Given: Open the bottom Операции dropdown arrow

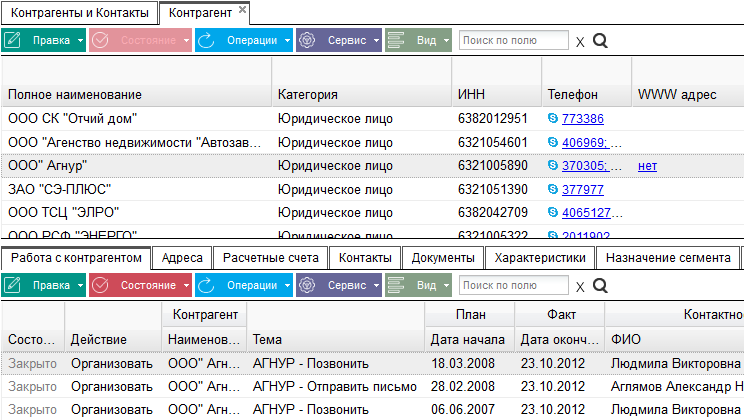Looking at the screenshot, I should coord(287,286).
